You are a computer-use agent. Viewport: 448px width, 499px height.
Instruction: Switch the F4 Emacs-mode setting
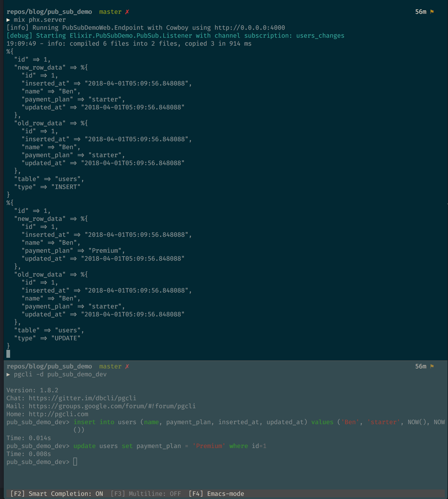click(216, 494)
